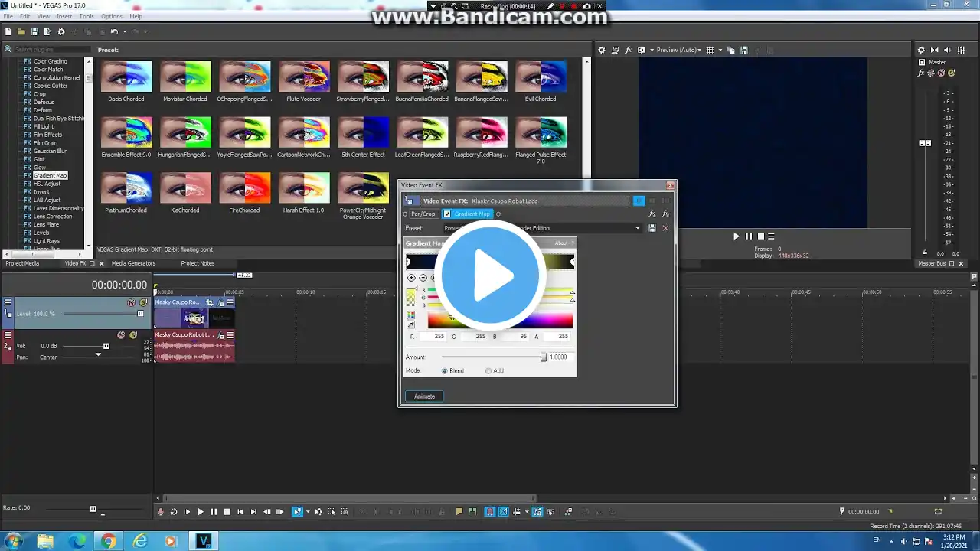Select the Normal Edit tool in timeline toolbar
This screenshot has height=551, width=980.
(x=297, y=512)
